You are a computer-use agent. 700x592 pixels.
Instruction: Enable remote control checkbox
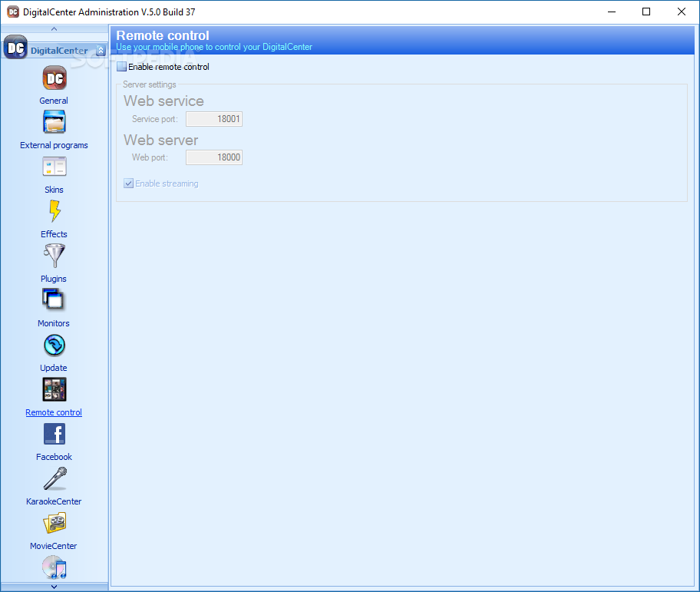coord(121,67)
